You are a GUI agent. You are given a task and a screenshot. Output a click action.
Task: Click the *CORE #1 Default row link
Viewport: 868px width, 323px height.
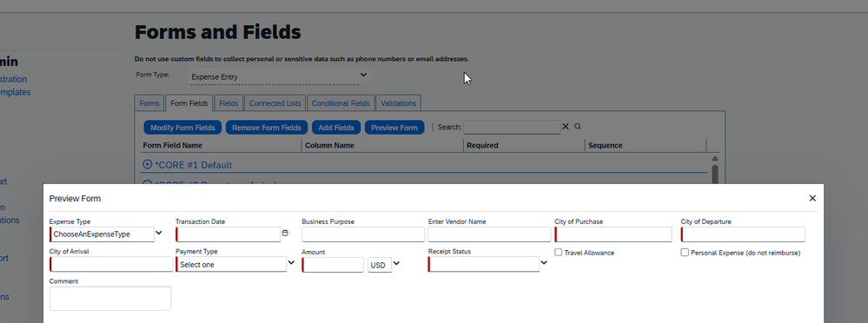pyautogui.click(x=193, y=165)
